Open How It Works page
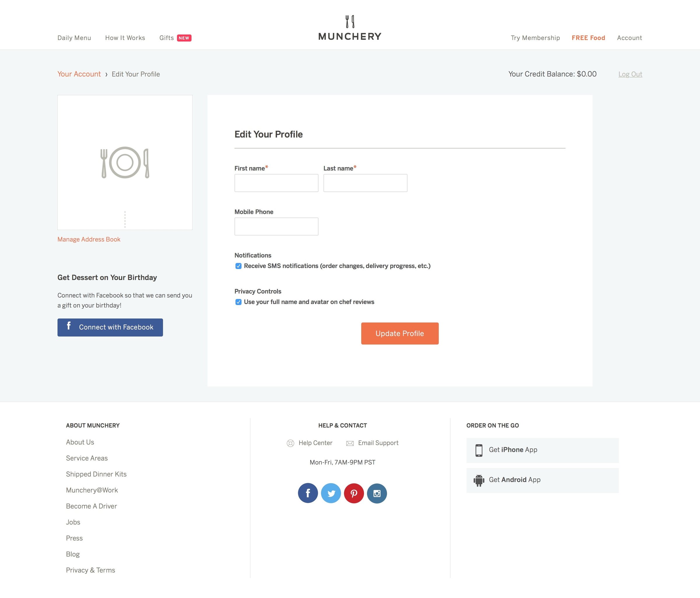The width and height of the screenshot is (700, 598). [125, 38]
